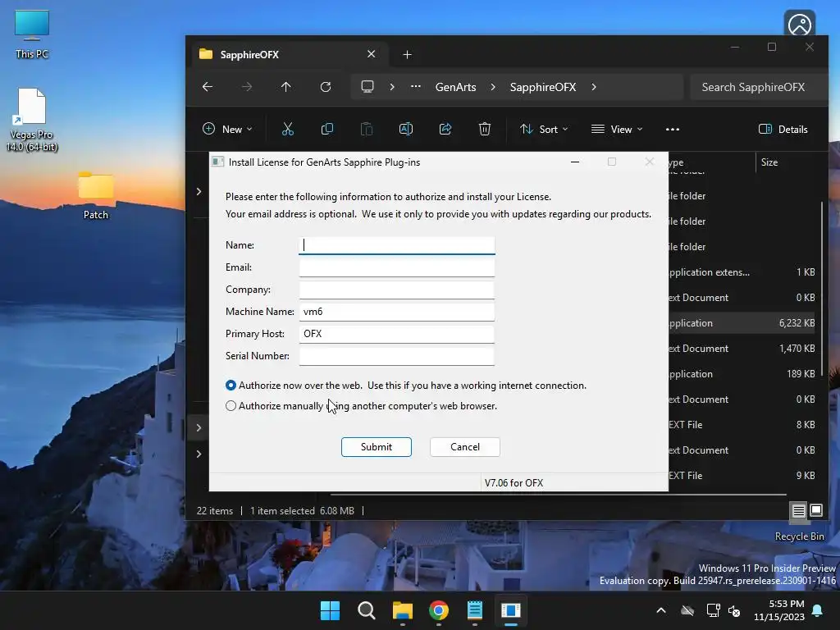840x630 pixels.
Task: Select the Vegas Pro 14.0 desktop shortcut
Action: [32, 120]
